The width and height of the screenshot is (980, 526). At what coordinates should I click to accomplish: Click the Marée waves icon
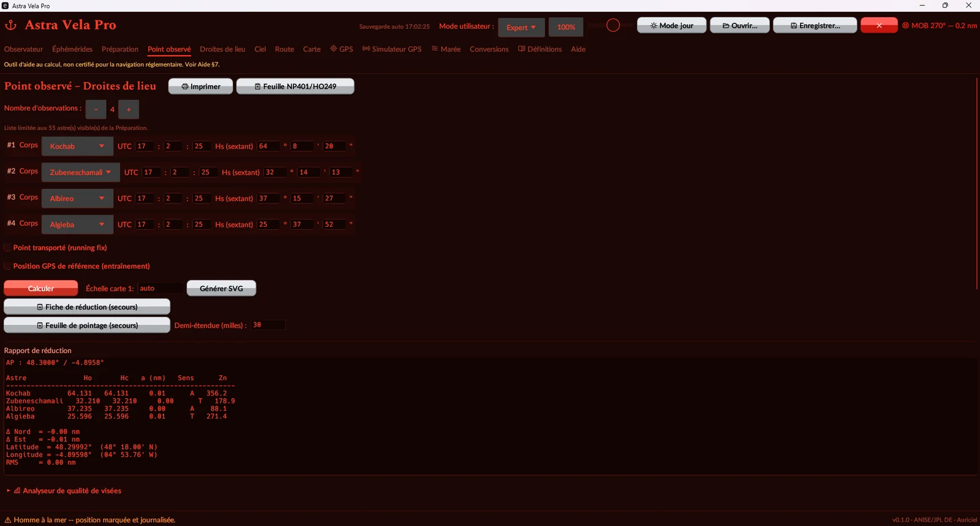pos(435,48)
